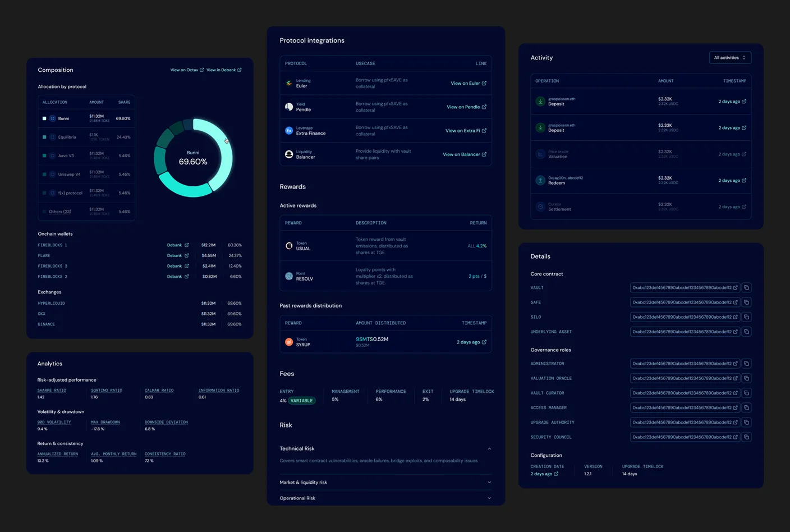Image resolution: width=790 pixels, height=532 pixels.
Task: Click the Settlement checkmark operation icon
Action: click(540, 207)
